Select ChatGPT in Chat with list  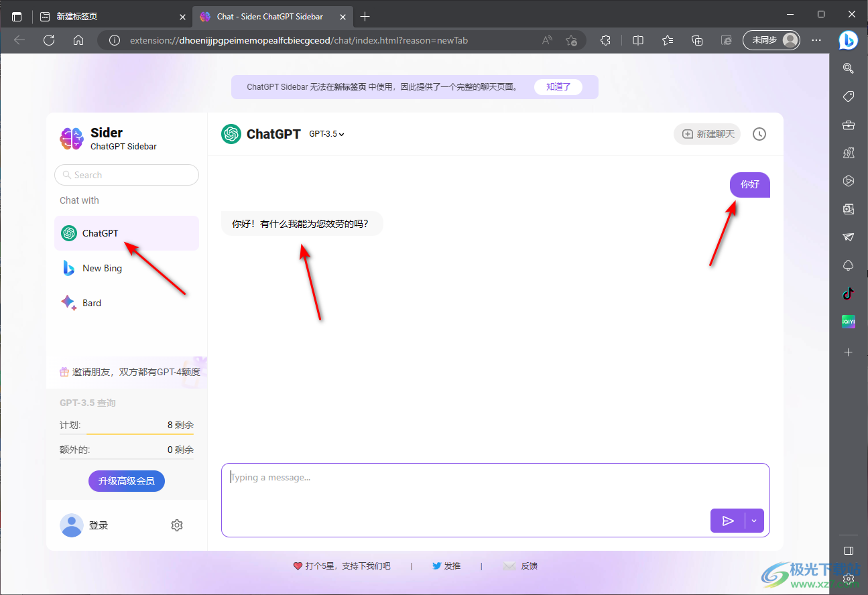(x=127, y=233)
